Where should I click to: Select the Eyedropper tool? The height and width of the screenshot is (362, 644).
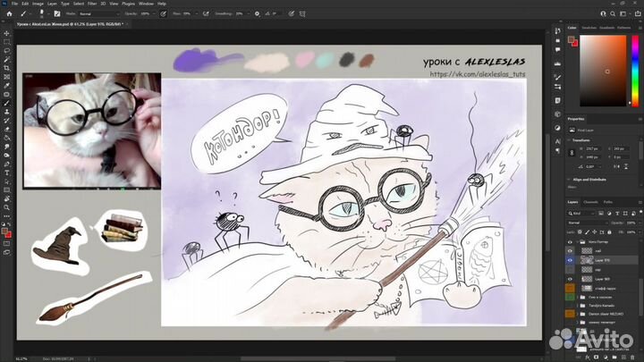(x=6, y=86)
